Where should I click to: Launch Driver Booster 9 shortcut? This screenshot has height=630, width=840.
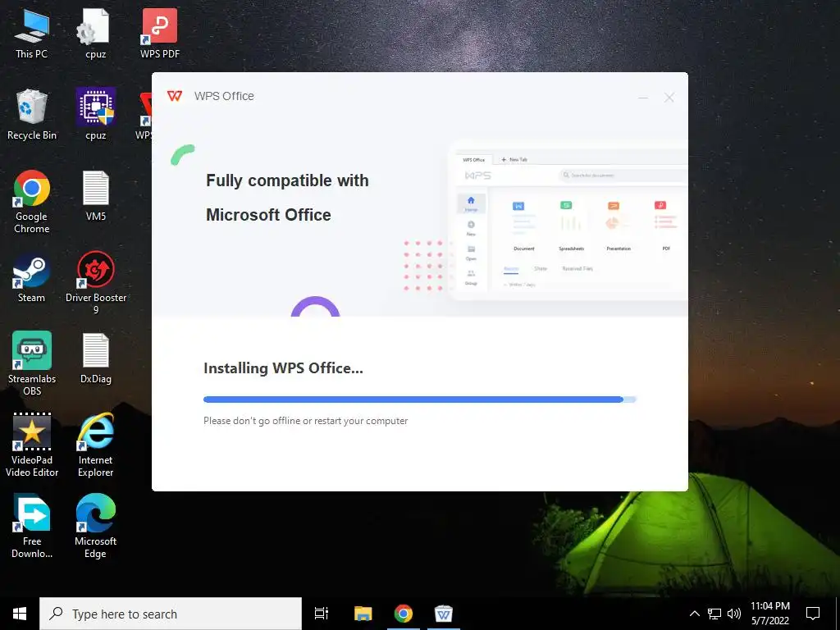95,283
